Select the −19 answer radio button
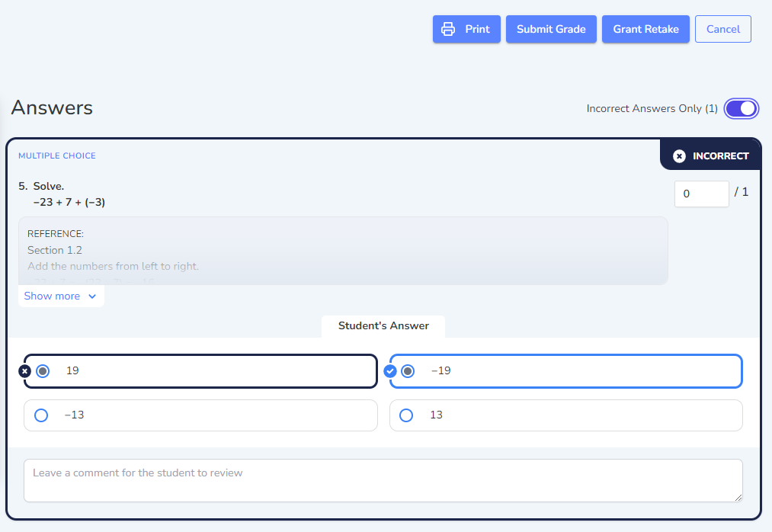The width and height of the screenshot is (772, 532). pos(408,371)
